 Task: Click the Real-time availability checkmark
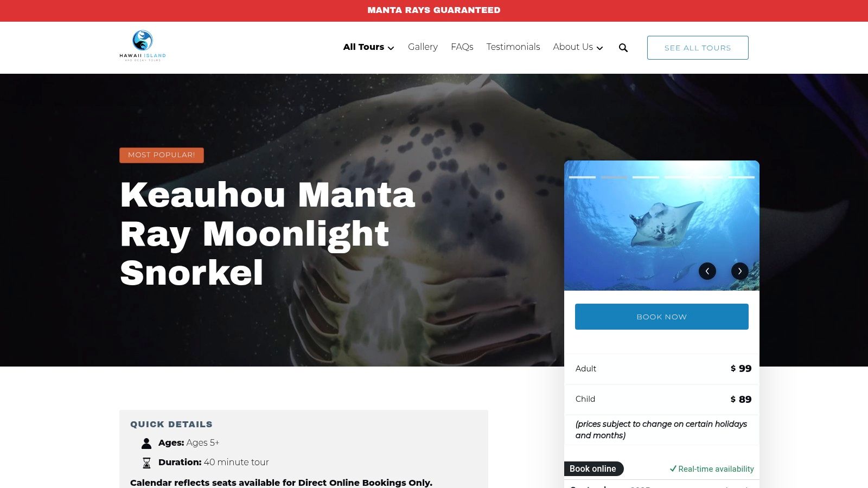coord(673,468)
